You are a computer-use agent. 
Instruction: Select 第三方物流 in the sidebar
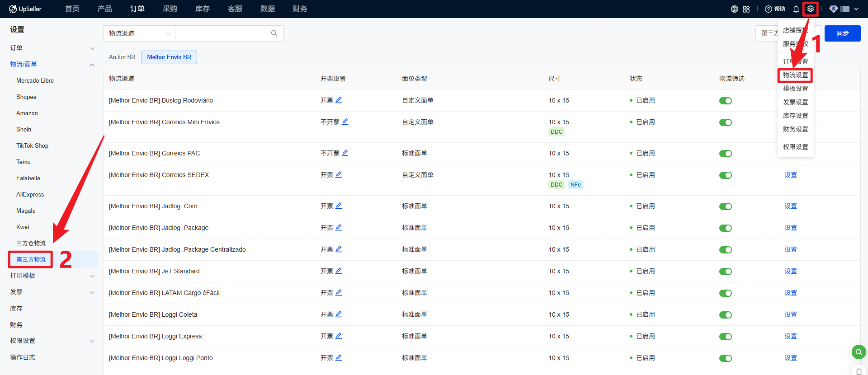(31, 259)
